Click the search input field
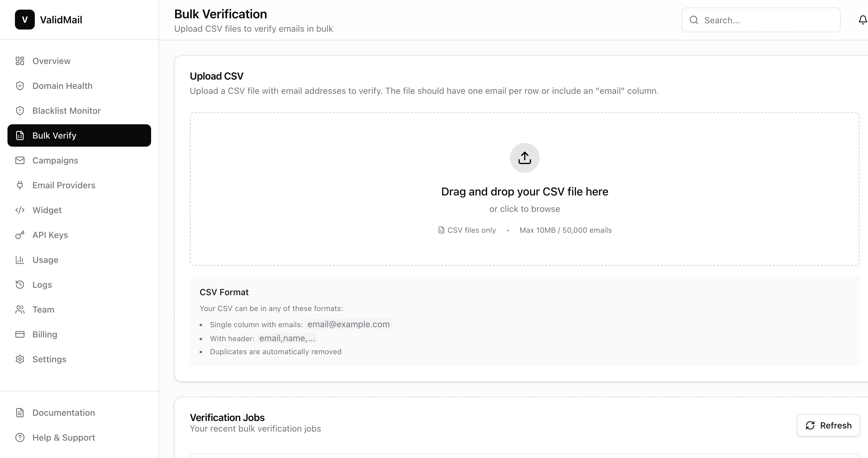The height and width of the screenshot is (458, 868). click(x=761, y=20)
